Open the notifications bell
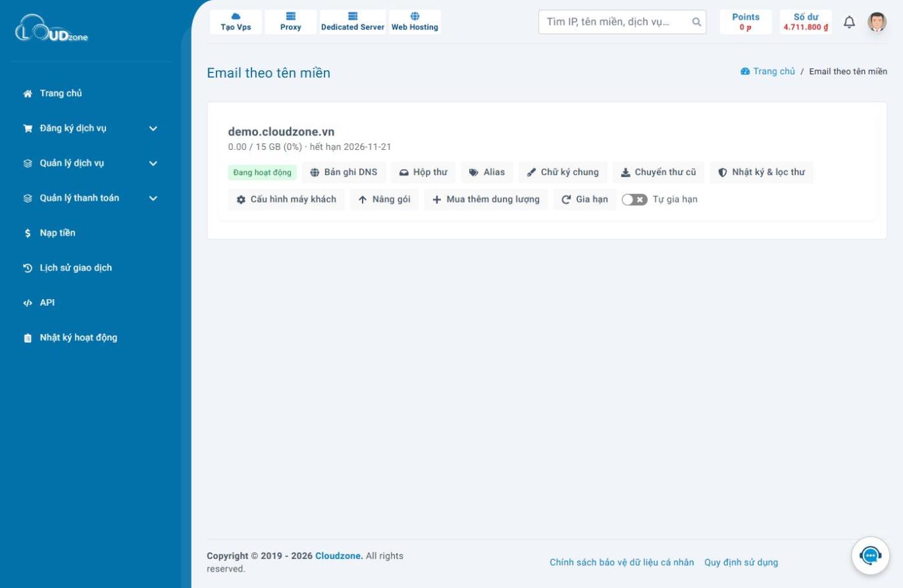This screenshot has width=903, height=588. pyautogui.click(x=850, y=22)
